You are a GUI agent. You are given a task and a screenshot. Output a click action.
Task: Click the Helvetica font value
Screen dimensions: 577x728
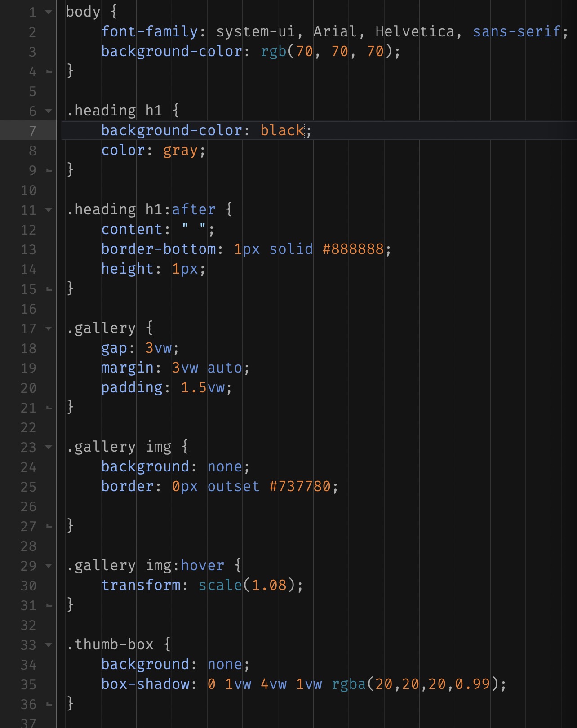[415, 31]
